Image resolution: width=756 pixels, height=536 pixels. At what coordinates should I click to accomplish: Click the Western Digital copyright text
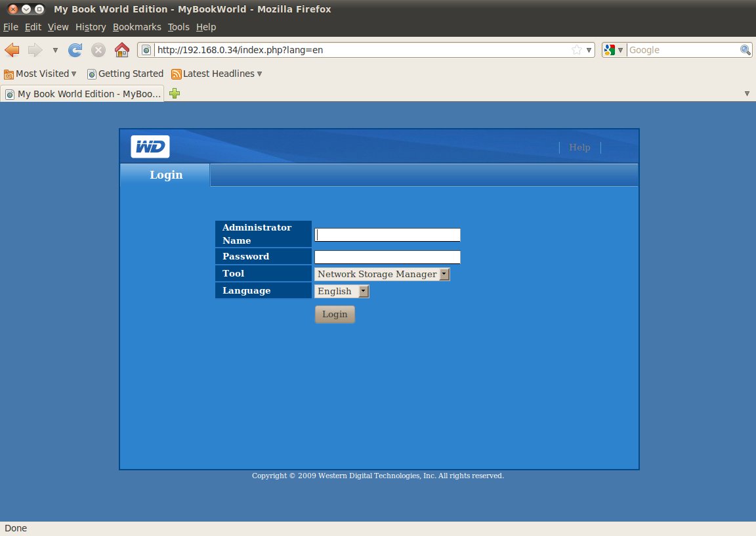[377, 476]
